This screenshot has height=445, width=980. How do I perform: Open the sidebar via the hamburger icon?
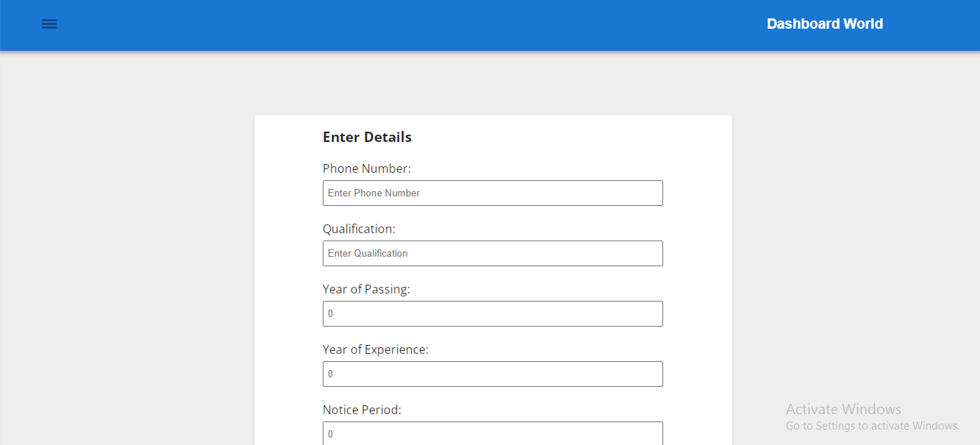point(49,24)
